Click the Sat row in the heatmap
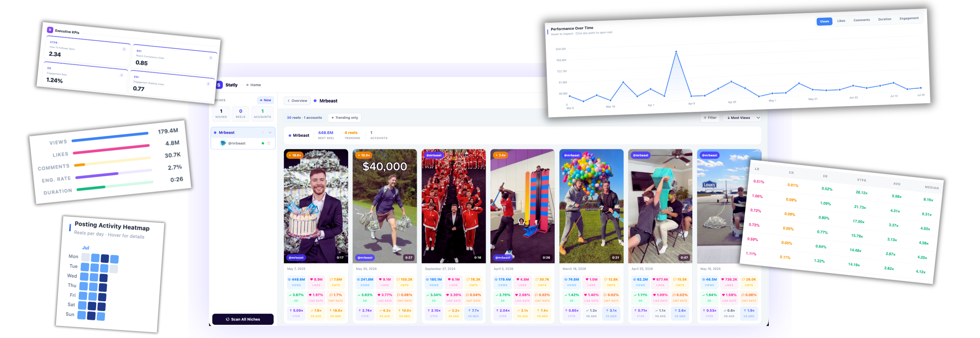980x338 pixels. (87, 306)
